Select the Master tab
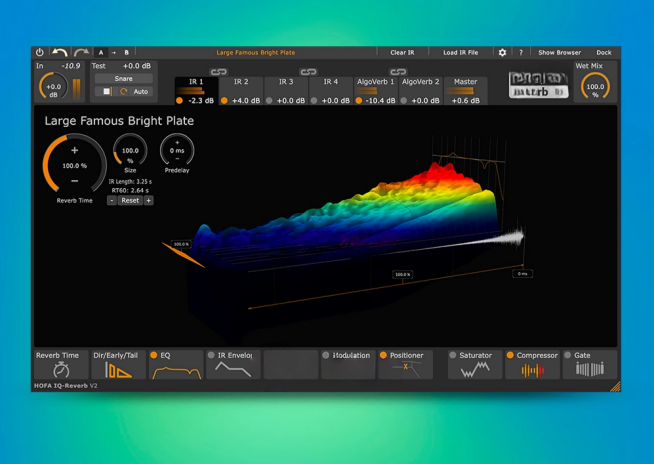The image size is (654, 464). (465, 91)
